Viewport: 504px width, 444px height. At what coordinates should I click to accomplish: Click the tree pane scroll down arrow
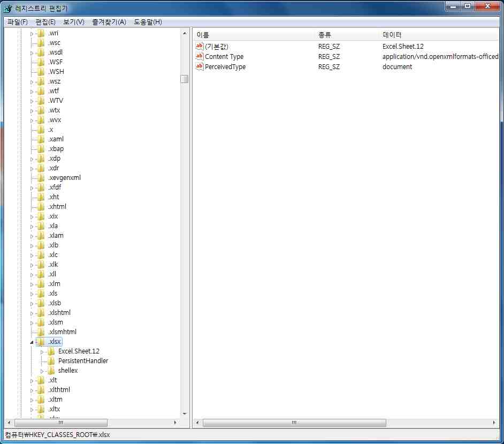(x=185, y=413)
